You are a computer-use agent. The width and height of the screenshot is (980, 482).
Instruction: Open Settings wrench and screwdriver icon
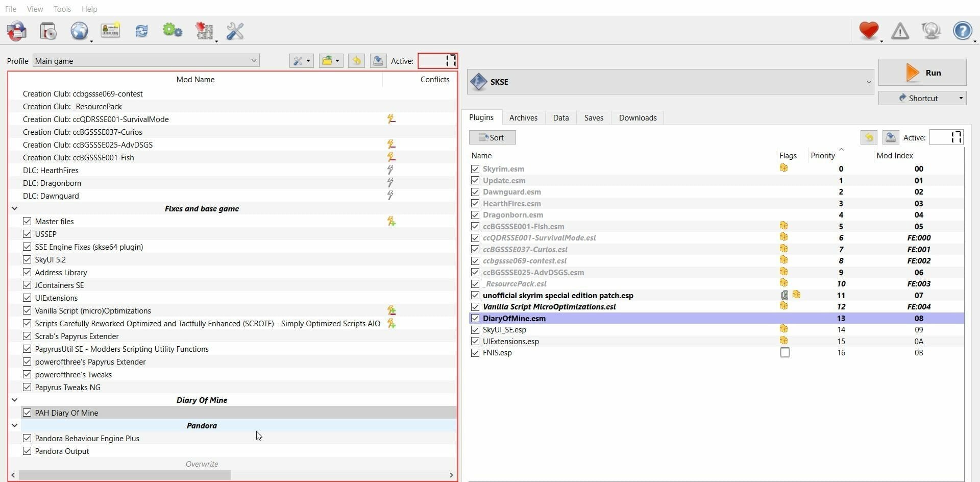pos(235,31)
